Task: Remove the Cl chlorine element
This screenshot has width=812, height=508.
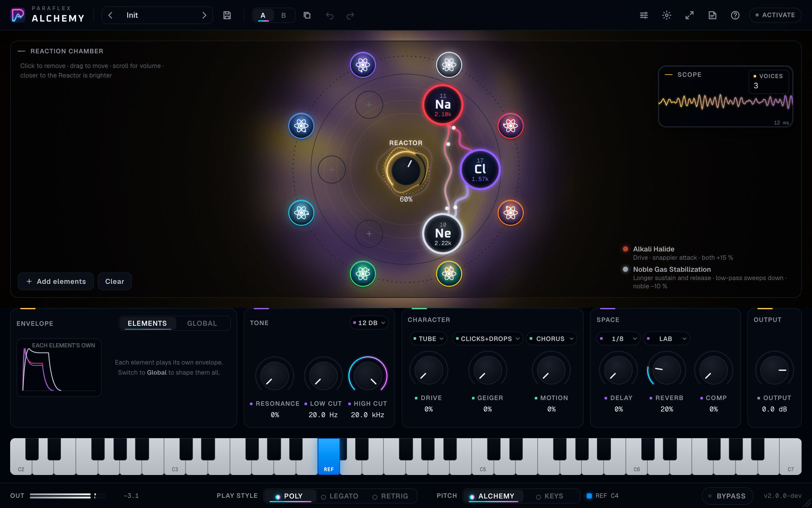Action: [480, 169]
